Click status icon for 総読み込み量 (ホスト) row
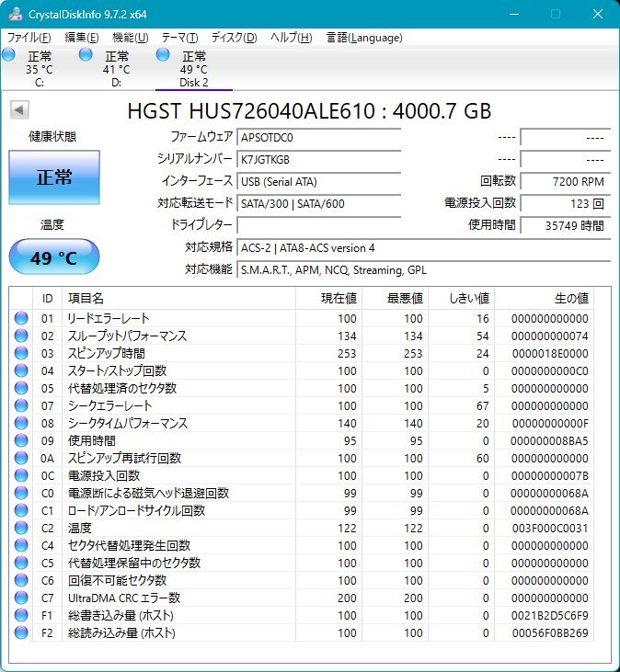 [21, 632]
